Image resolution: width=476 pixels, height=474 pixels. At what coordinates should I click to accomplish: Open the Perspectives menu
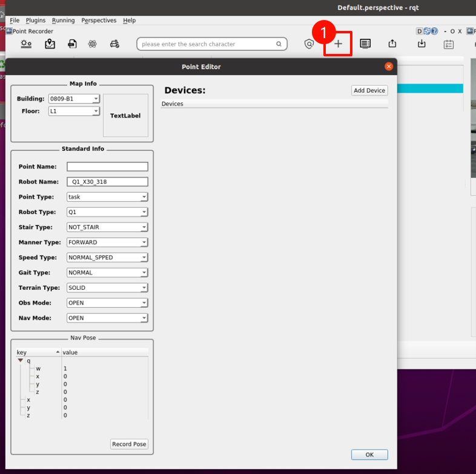coord(99,20)
